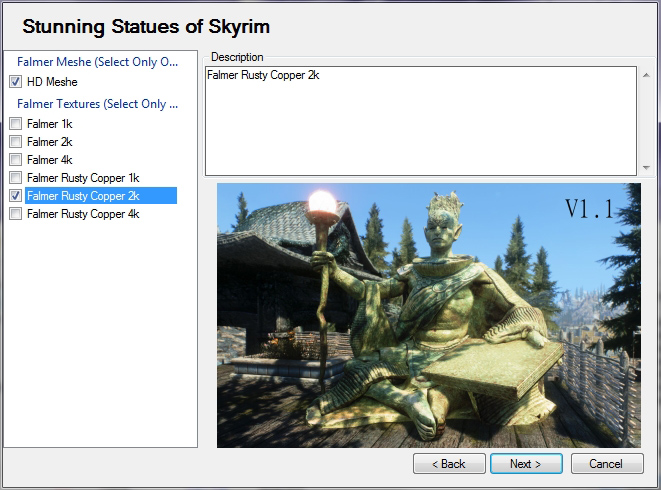
Task: Click the Falmer statue preview image
Action: tap(429, 315)
